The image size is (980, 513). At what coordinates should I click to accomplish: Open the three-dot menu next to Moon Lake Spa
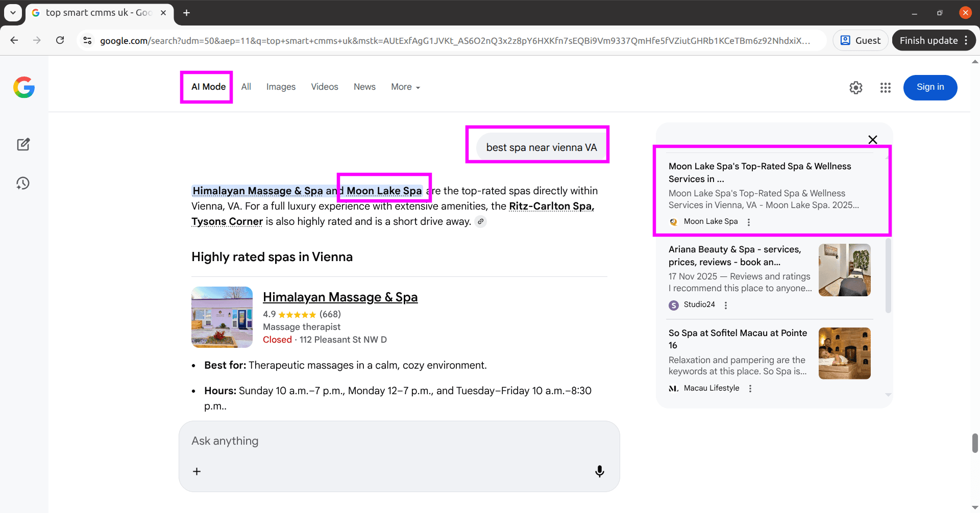(749, 222)
